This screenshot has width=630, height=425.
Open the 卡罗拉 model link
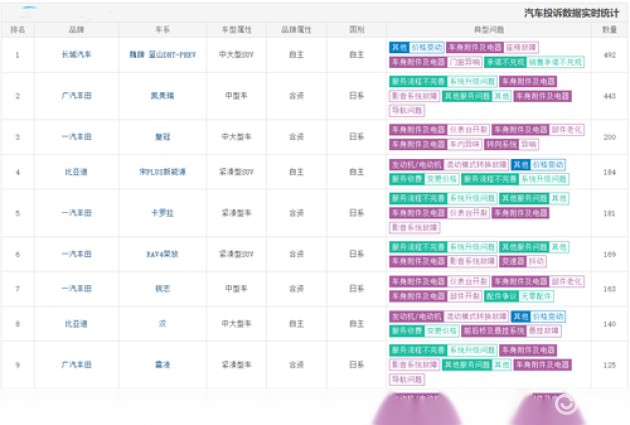coord(162,213)
